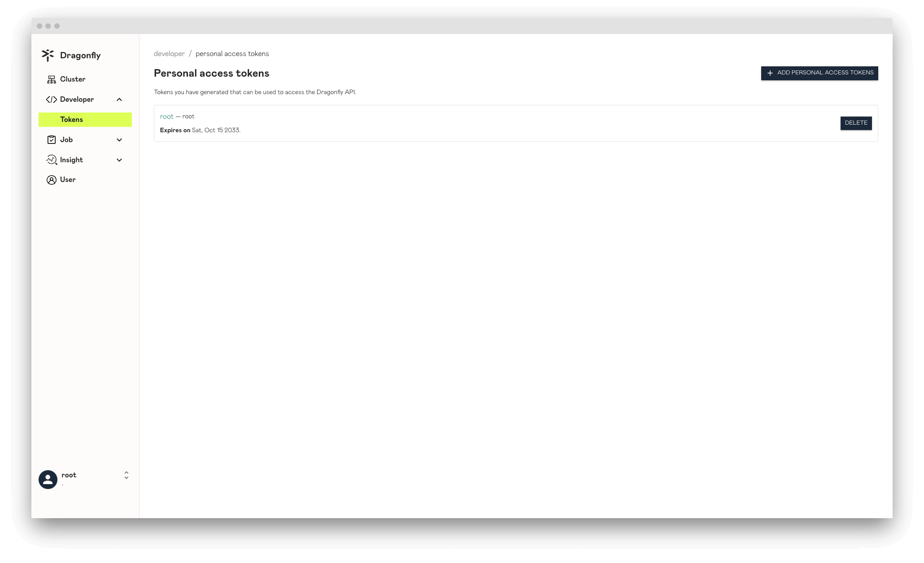Click the root username in token entry

(x=166, y=116)
